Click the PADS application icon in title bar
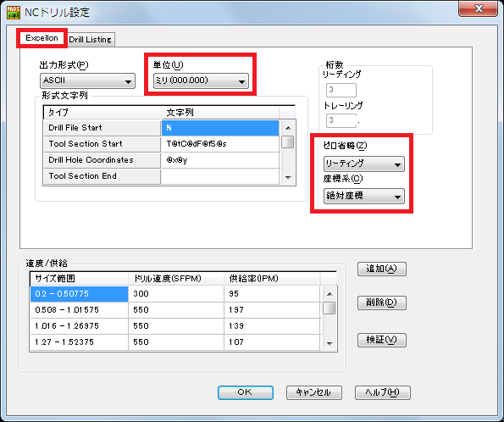 (14, 12)
